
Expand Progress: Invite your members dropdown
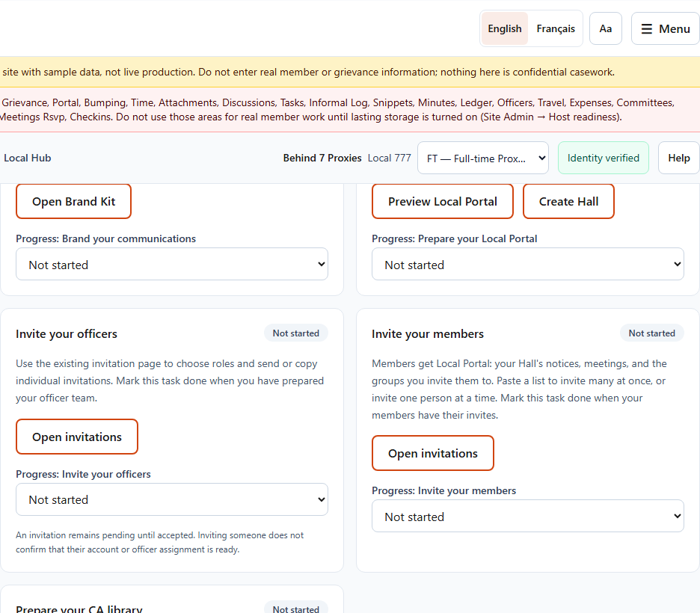click(x=528, y=516)
